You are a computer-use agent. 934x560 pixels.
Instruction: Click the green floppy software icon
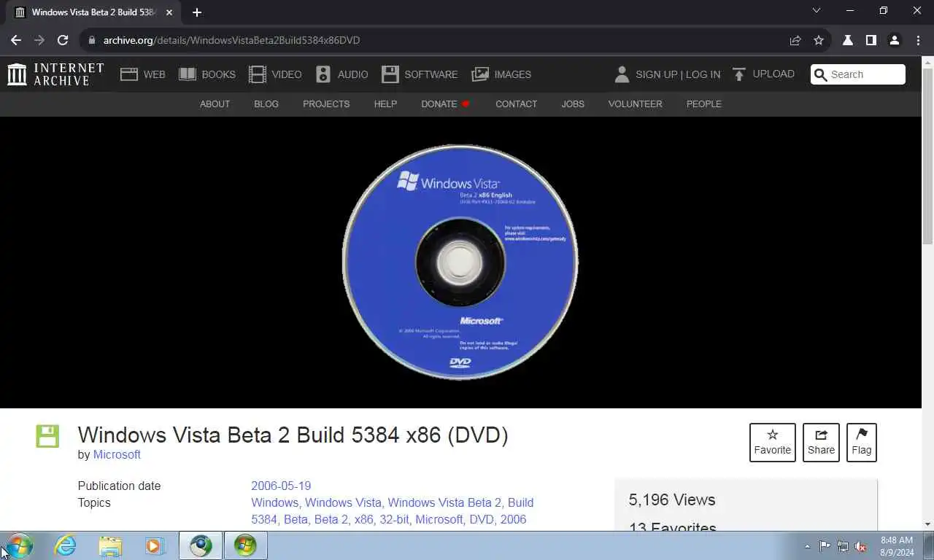[47, 436]
